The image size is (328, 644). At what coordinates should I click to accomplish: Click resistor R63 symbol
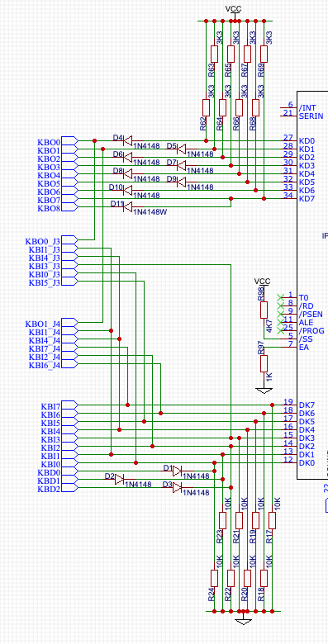(214, 54)
